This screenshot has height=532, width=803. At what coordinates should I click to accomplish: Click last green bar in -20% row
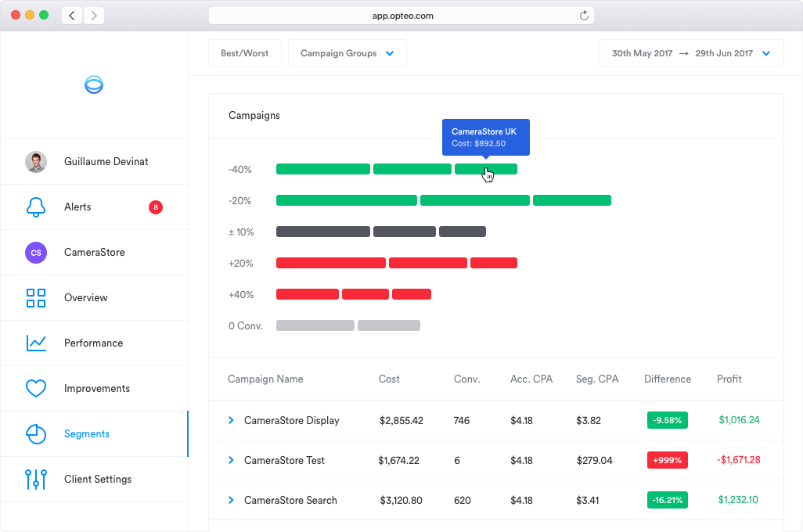click(x=572, y=200)
